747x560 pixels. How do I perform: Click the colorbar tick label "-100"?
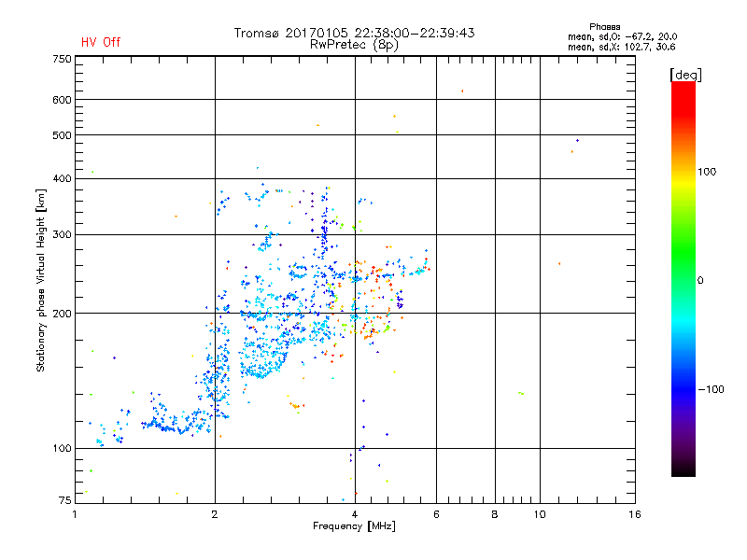pos(711,389)
